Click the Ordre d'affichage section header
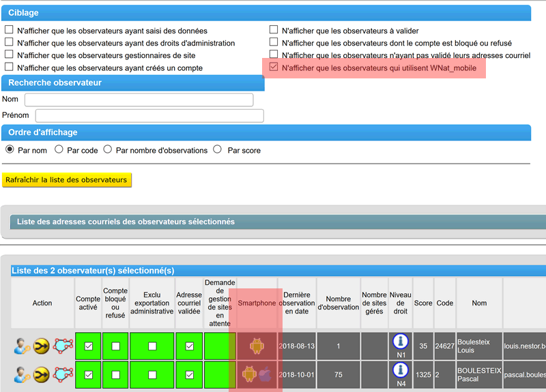Image resolution: width=546 pixels, height=392 pixels. click(x=266, y=132)
